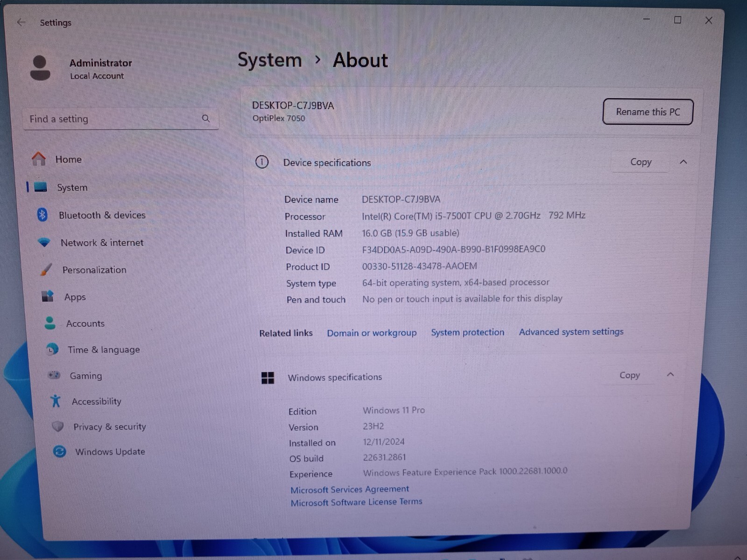Click Rename this PC button
747x560 pixels.
pyautogui.click(x=648, y=112)
